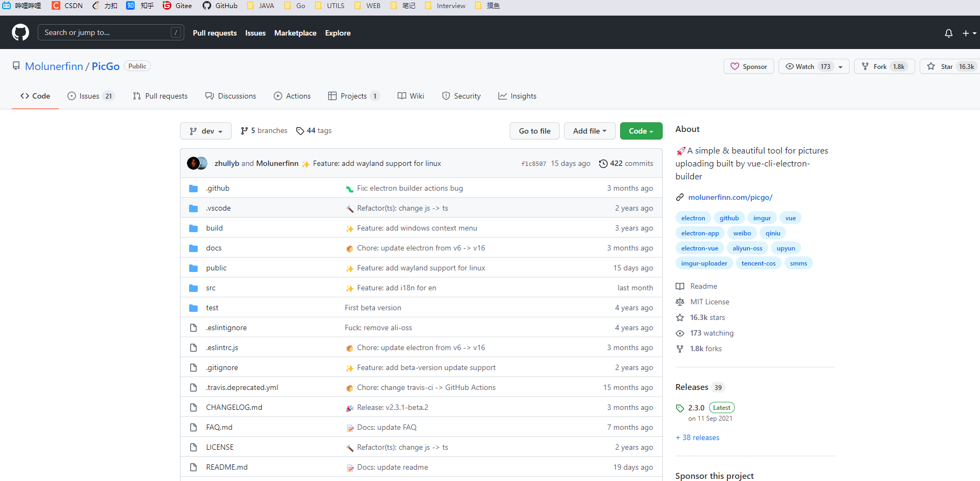Click zhullyb's commit author avatar
Screen dimensions: 980x481
point(193,163)
